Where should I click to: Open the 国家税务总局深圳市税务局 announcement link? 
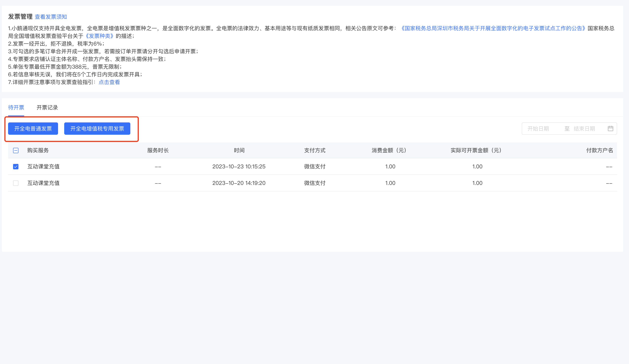[493, 28]
